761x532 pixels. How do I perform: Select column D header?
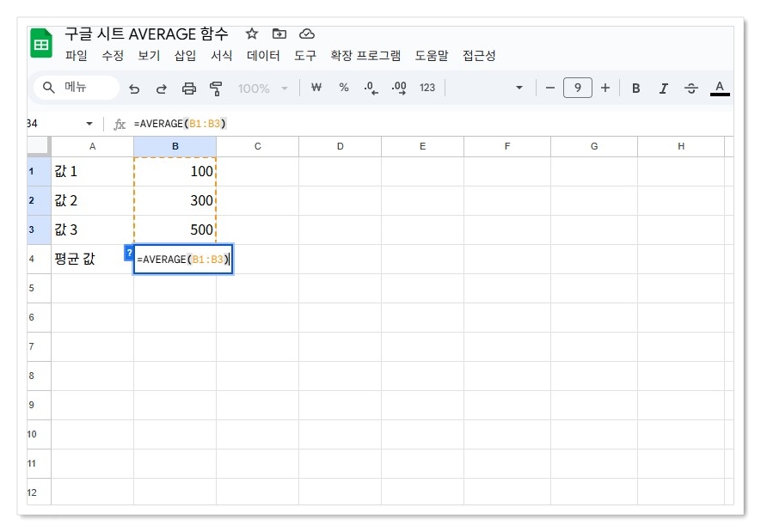[341, 146]
